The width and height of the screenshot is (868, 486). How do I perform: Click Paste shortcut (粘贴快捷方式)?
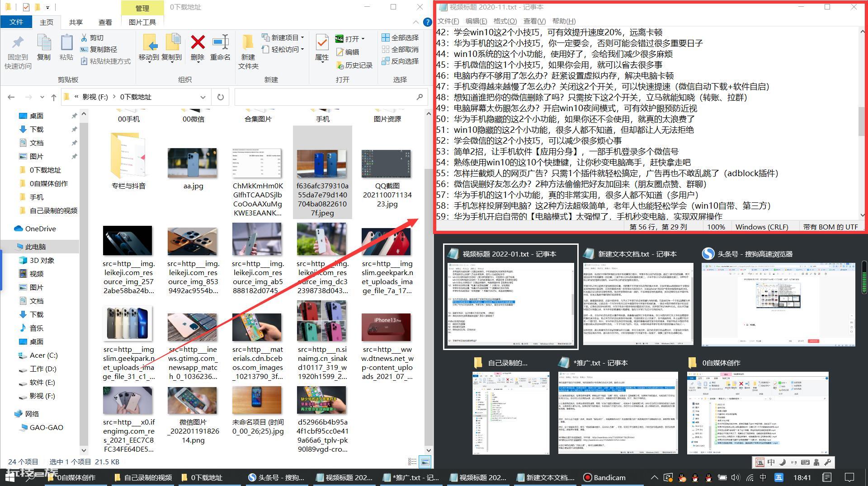coord(105,61)
